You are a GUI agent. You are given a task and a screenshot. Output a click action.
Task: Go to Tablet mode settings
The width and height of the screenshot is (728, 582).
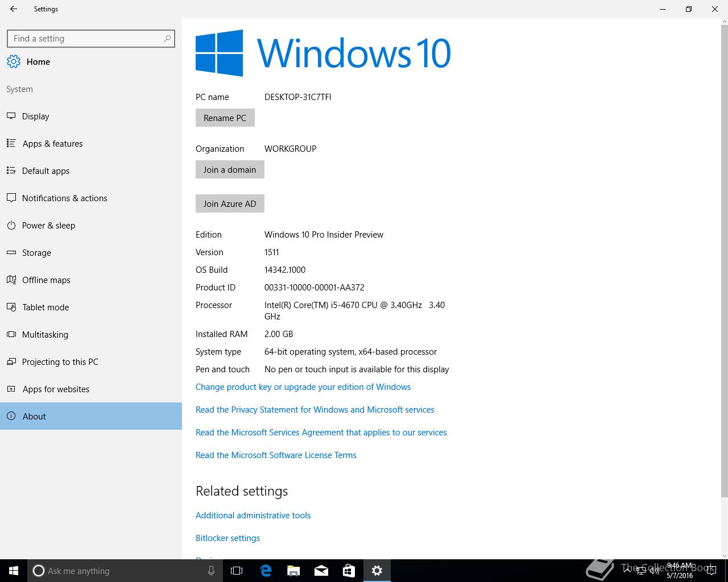(x=91, y=307)
